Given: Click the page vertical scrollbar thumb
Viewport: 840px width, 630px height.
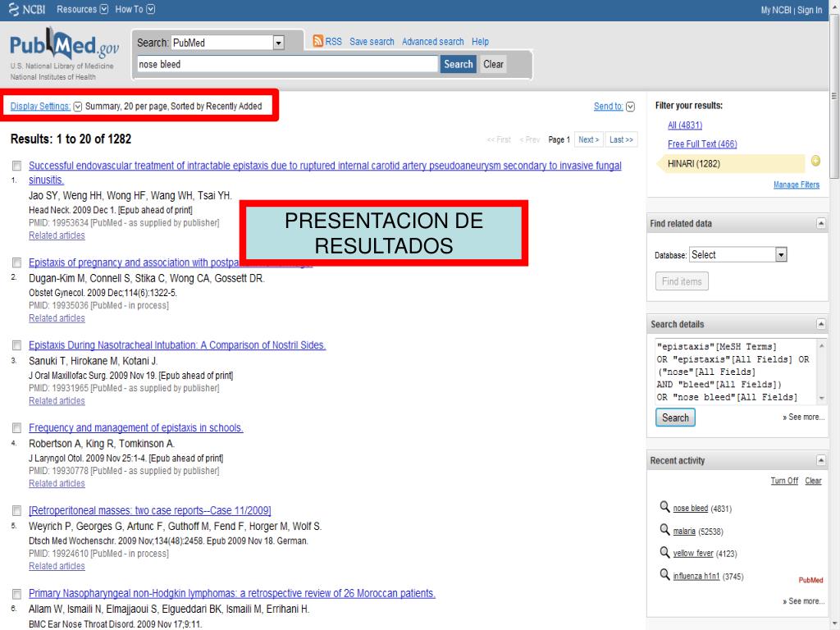Looking at the screenshot, I should (834, 97).
